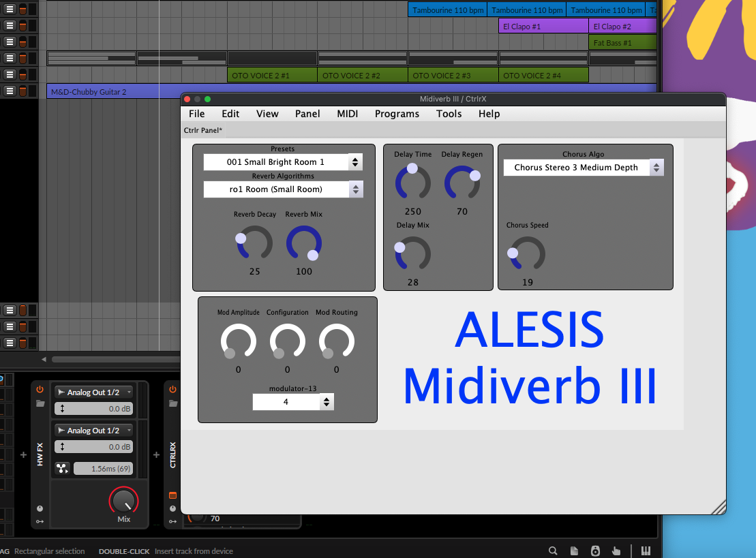Select the OTO VOICE 2 #3 clip
Viewport: 756px width, 558px height.
(x=453, y=75)
